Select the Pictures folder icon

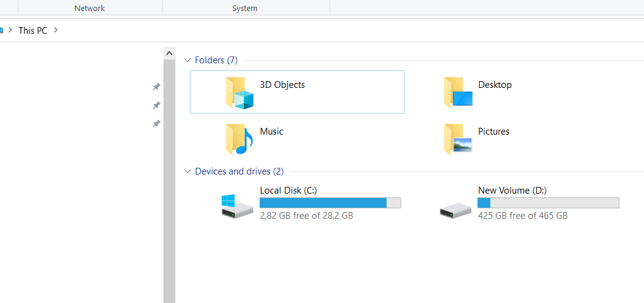pos(458,139)
